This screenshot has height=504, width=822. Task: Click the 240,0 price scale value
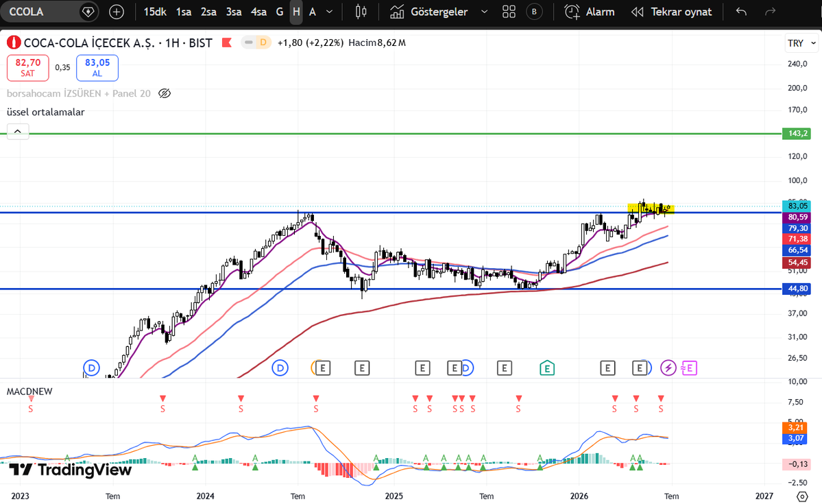(797, 64)
